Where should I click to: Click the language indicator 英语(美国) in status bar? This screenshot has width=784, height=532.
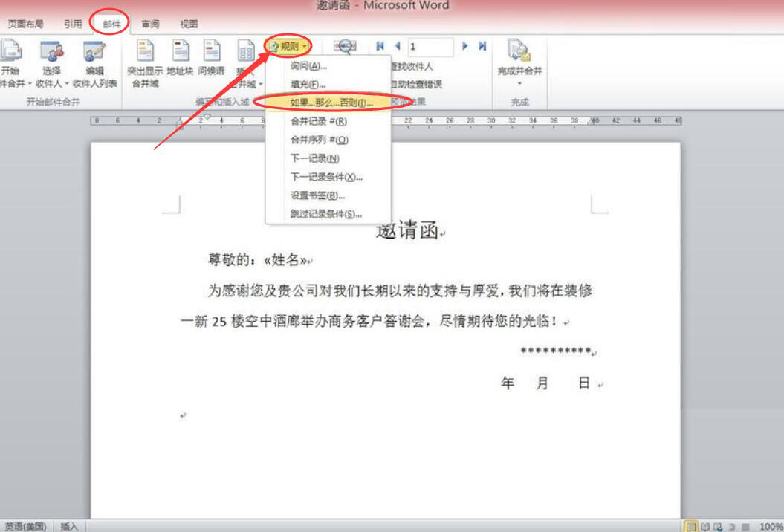tap(25, 527)
